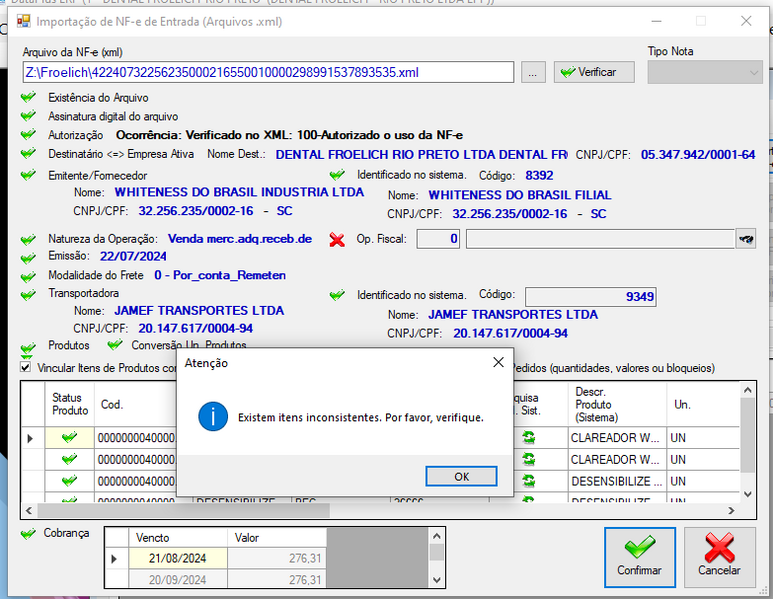
Task: Click the Confirmar button
Action: coord(639,557)
